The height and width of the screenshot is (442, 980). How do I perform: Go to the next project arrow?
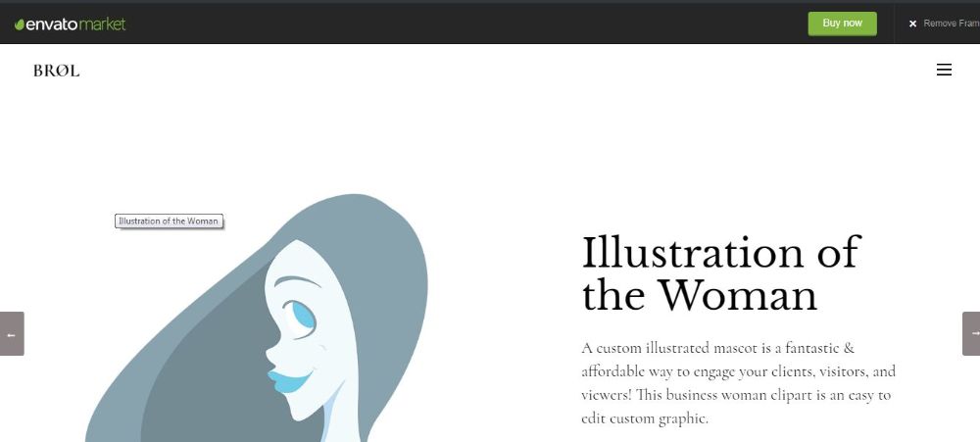point(971,334)
